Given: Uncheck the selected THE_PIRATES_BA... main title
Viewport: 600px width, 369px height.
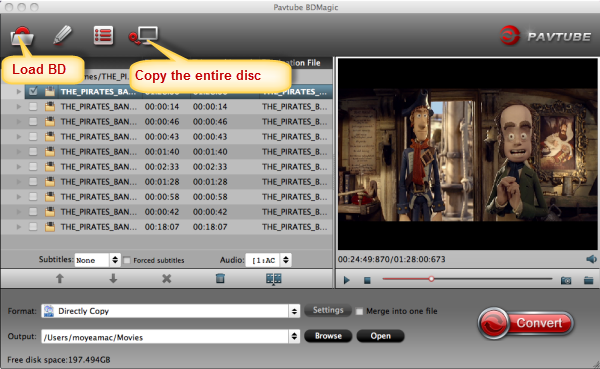Looking at the screenshot, I should click(33, 91).
